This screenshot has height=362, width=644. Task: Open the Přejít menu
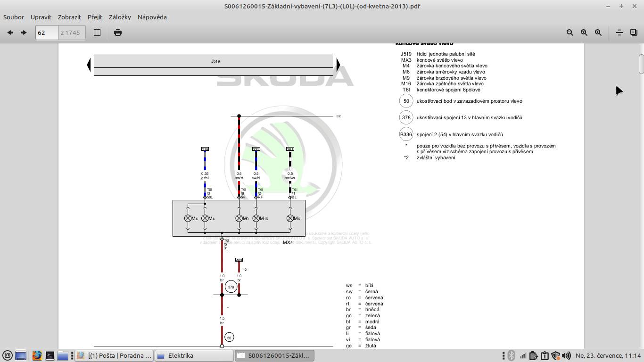(95, 17)
